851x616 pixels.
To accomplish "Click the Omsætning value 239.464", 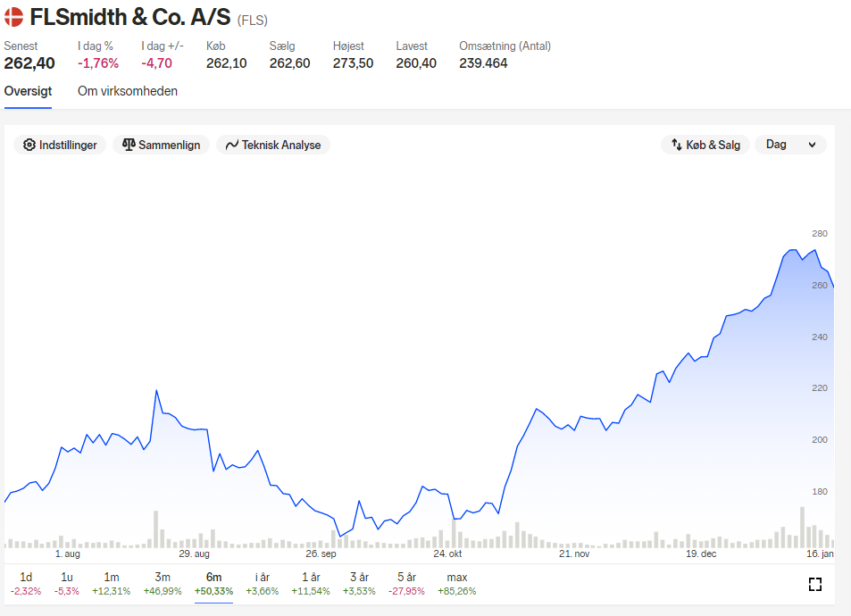I will 484,63.
